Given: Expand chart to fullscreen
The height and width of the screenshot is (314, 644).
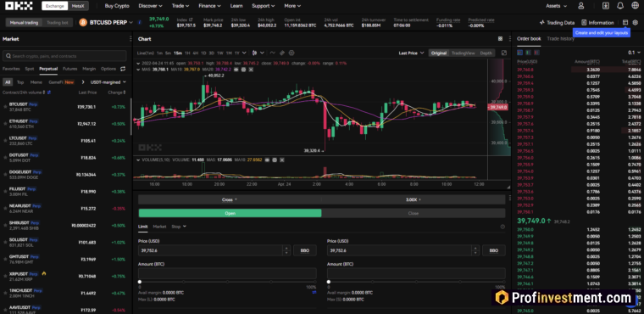Looking at the screenshot, I should (504, 53).
